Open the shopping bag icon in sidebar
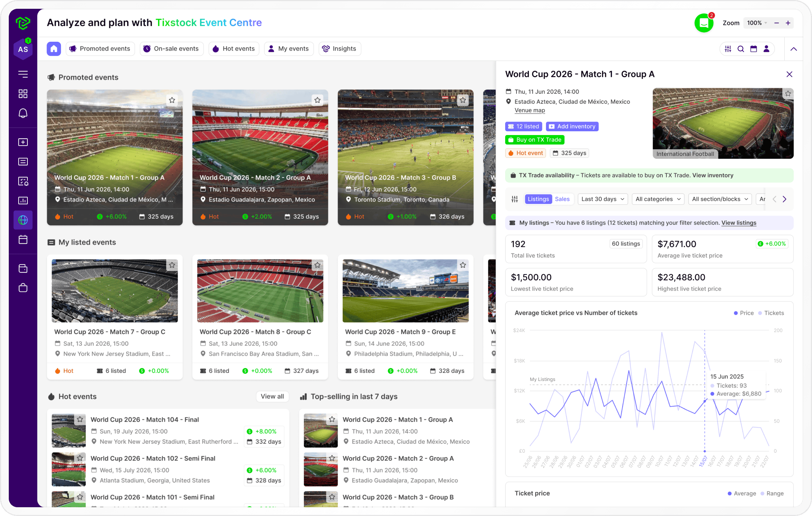Image resolution: width=812 pixels, height=516 pixels. point(23,288)
